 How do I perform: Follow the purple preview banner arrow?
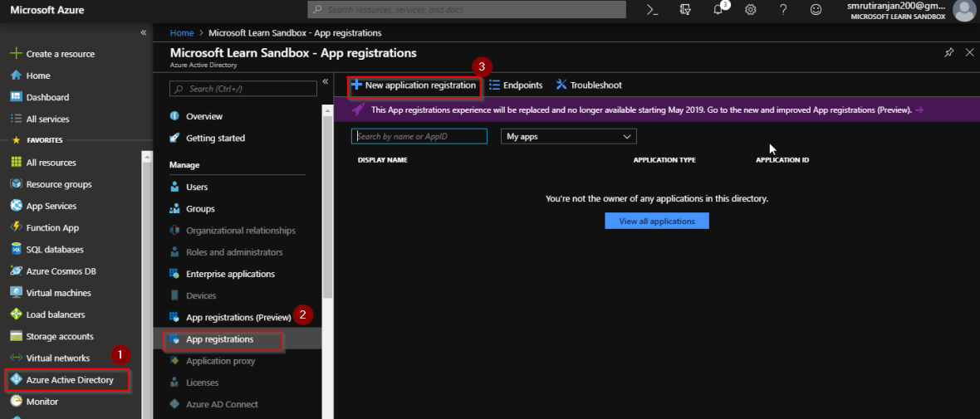[919, 110]
